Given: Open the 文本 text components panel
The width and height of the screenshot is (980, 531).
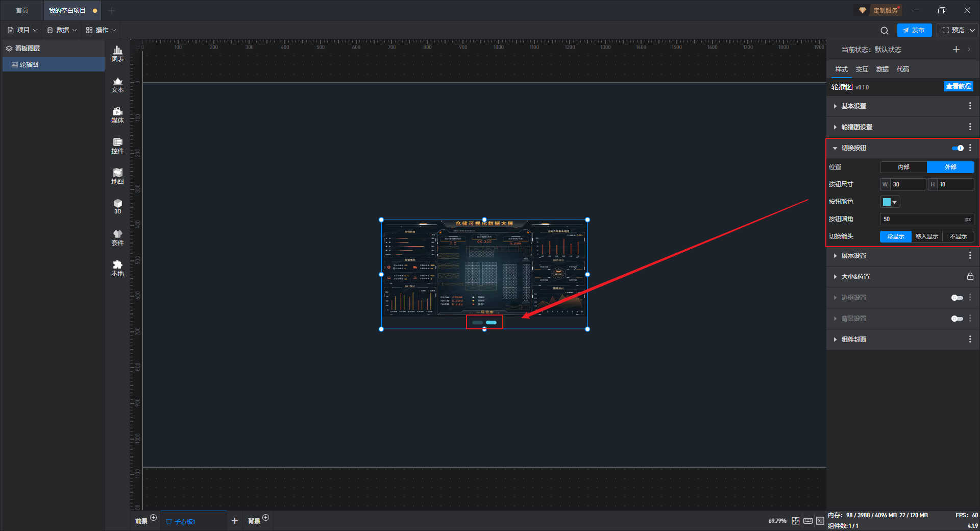Looking at the screenshot, I should (x=117, y=84).
